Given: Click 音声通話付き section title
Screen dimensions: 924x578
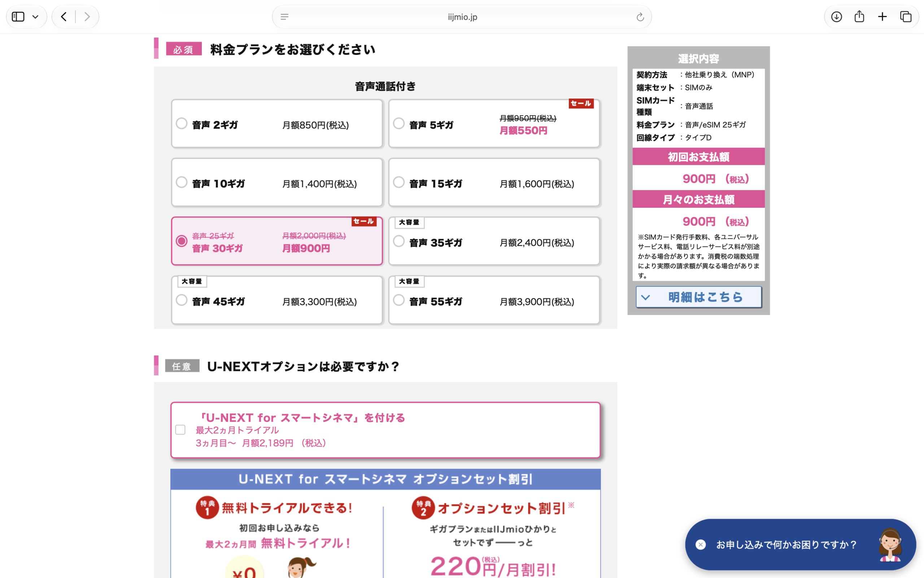Looking at the screenshot, I should click(385, 86).
